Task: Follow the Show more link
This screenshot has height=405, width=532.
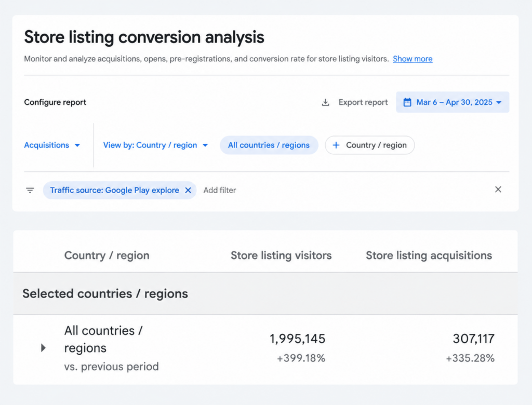Action: 413,59
